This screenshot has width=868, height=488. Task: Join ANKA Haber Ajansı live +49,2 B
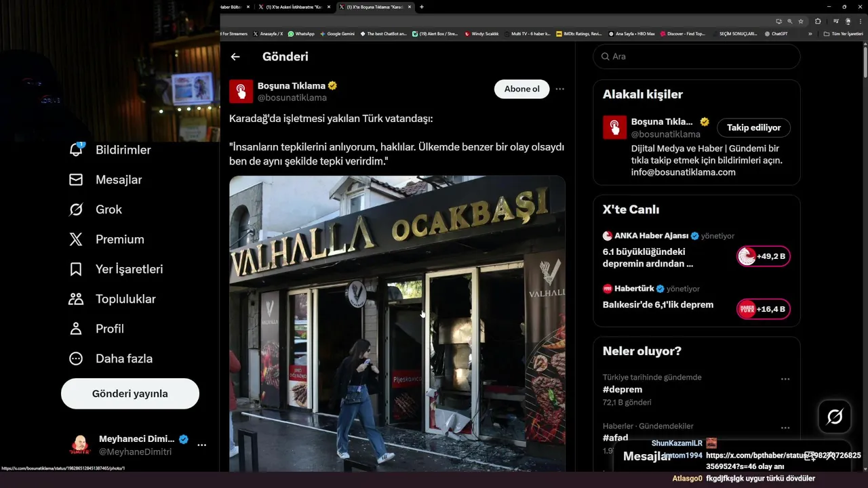coord(764,256)
